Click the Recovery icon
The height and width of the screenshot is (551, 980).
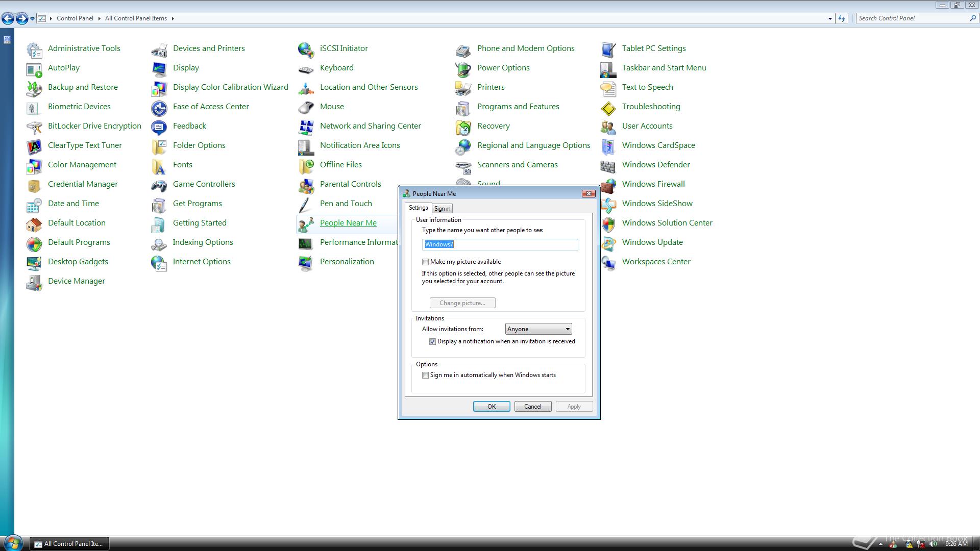click(463, 128)
